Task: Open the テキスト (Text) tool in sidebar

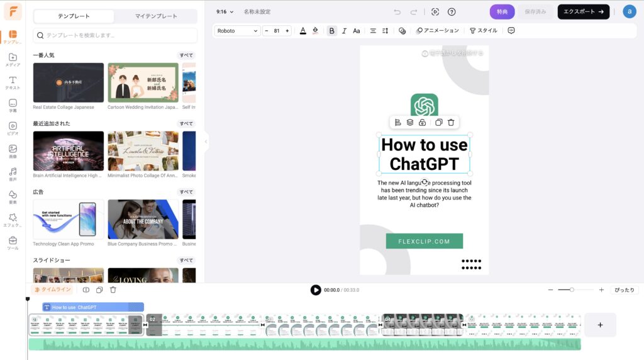Action: click(13, 82)
